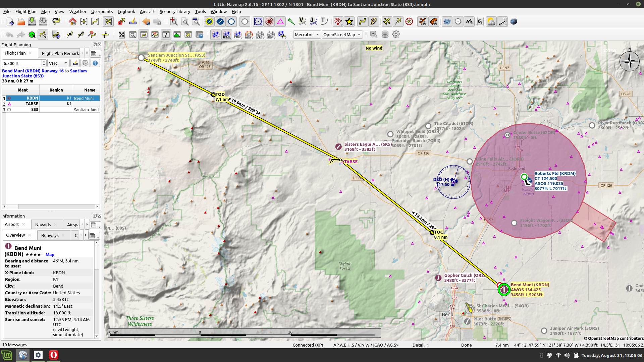Open the triangle waypoint display icon

point(280,22)
